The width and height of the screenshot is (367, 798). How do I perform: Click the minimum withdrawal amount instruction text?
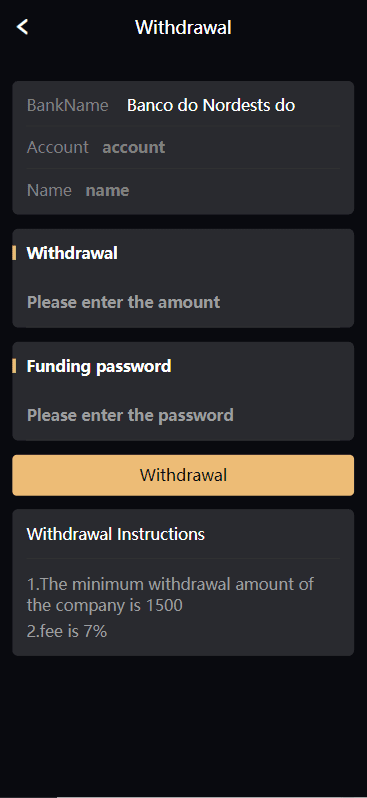171,594
